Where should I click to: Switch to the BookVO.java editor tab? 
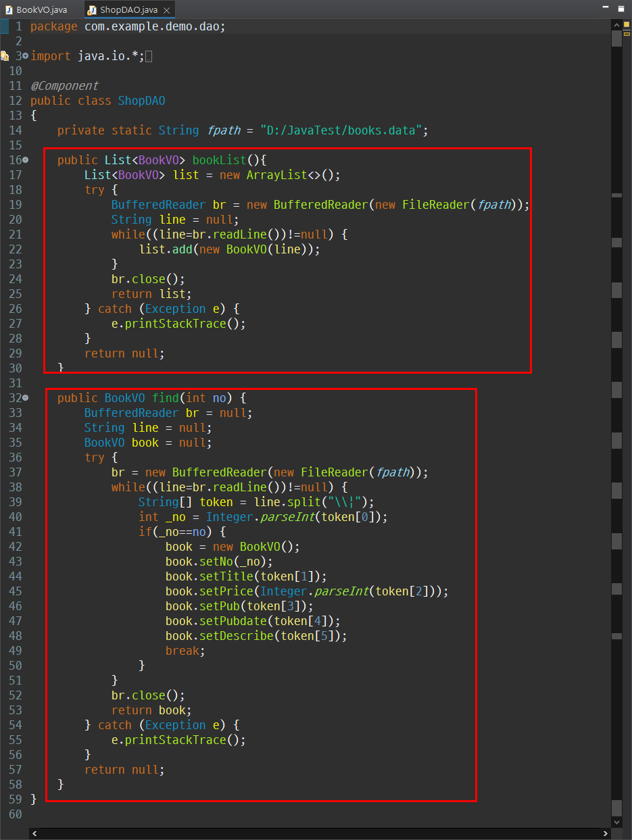click(x=41, y=9)
